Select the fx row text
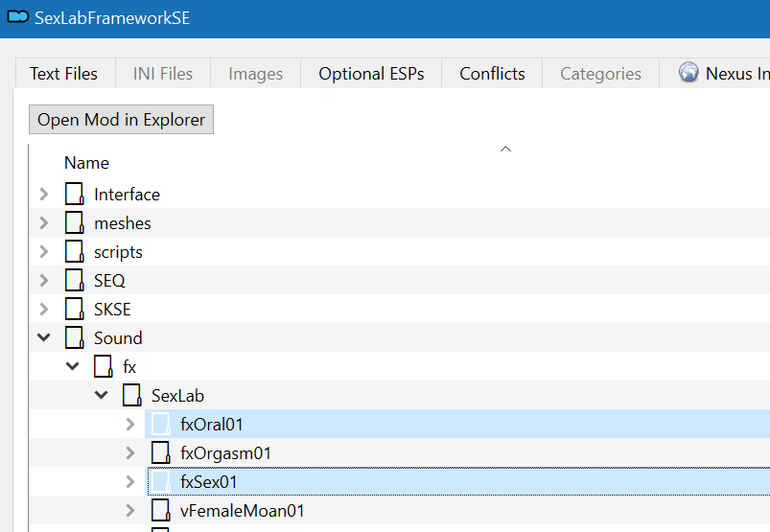 [x=129, y=366]
